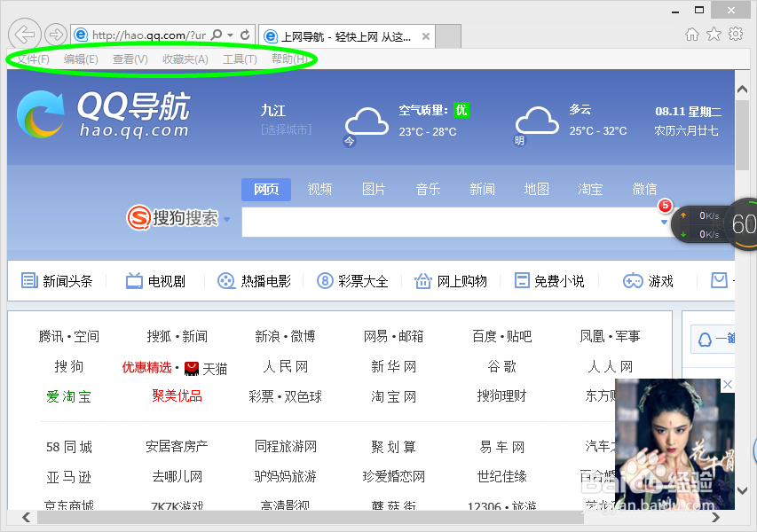Open the 工具(T) menu
Image resolution: width=757 pixels, height=532 pixels.
[240, 59]
